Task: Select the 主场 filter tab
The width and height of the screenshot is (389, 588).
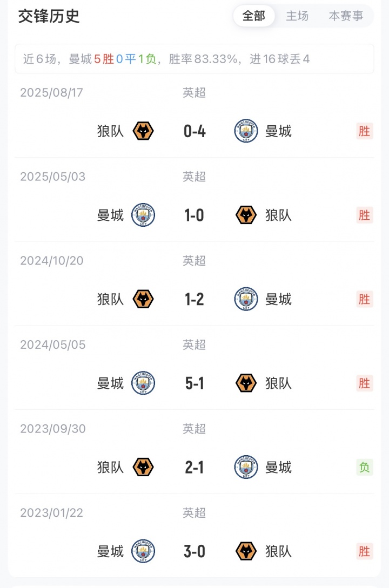Action: (x=297, y=16)
